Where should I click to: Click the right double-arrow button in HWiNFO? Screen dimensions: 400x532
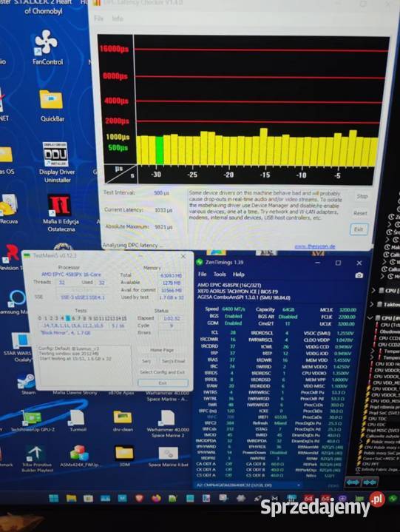tap(369, 482)
